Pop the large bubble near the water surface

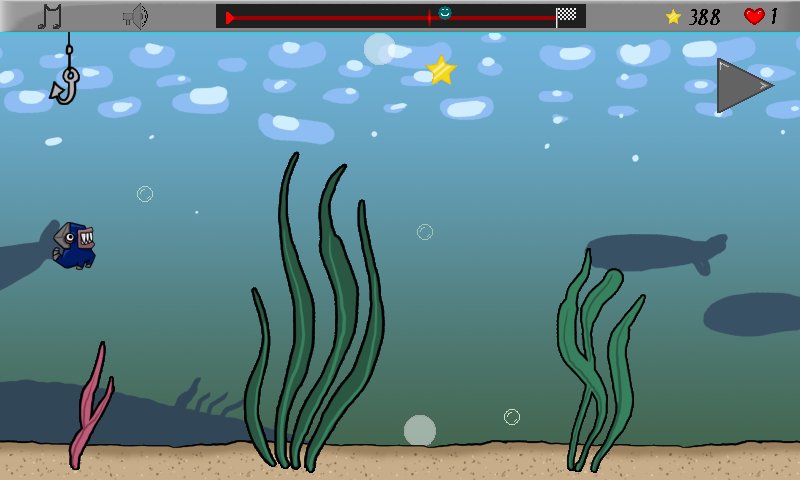pos(379,49)
